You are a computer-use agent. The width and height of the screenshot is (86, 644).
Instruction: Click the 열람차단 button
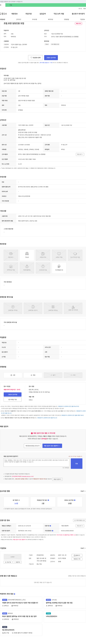pyautogui.click(x=17, y=562)
